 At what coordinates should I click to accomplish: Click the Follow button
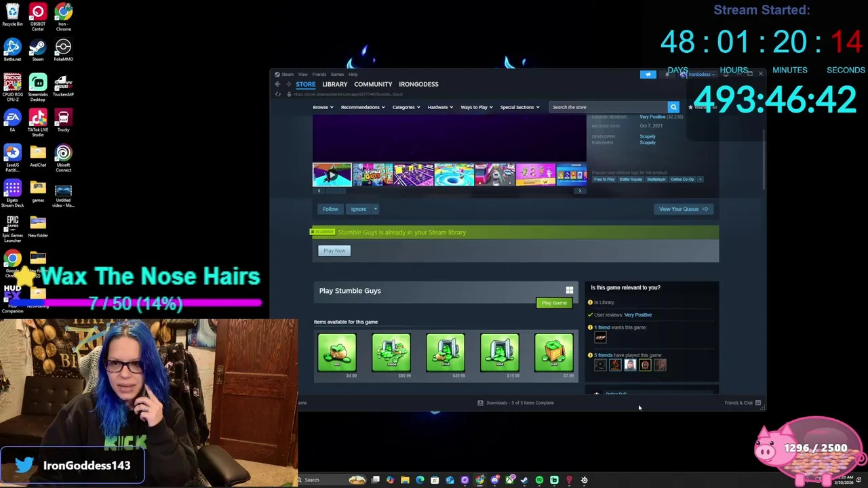pos(330,209)
